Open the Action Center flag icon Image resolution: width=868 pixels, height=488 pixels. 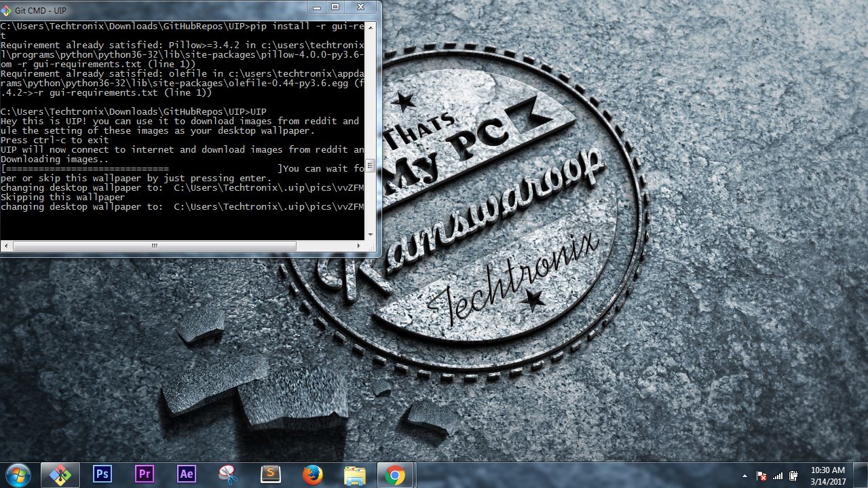(761, 476)
